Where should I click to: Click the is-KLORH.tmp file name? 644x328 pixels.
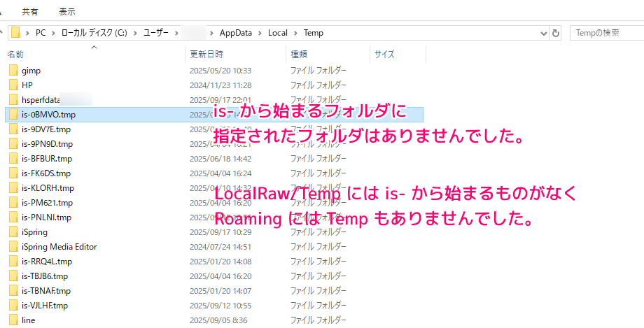click(48, 188)
